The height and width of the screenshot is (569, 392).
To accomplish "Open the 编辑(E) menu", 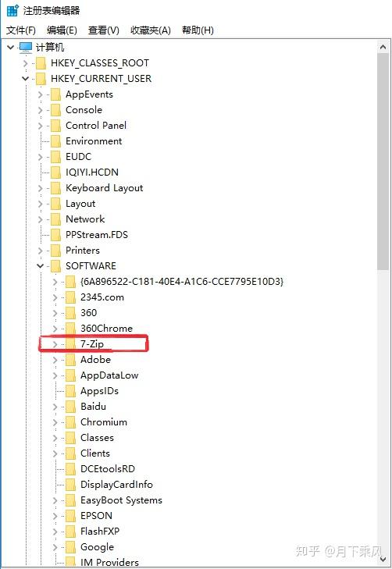I will 62,30.
